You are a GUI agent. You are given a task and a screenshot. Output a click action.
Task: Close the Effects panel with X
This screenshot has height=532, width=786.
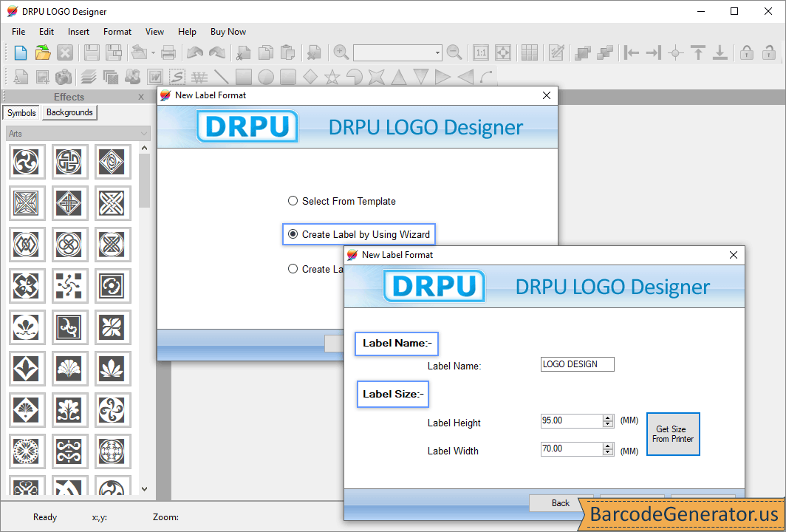tap(141, 97)
